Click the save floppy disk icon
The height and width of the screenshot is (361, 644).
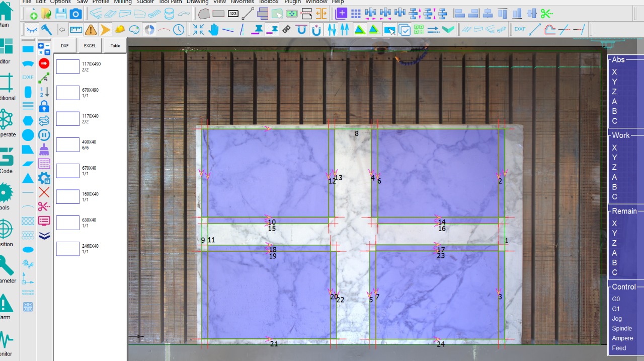(x=61, y=14)
